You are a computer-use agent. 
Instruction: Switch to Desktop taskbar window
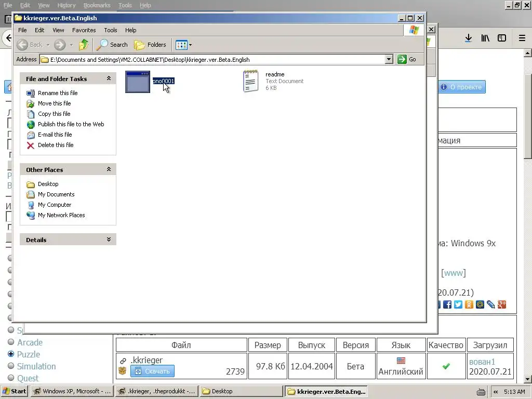(241, 391)
